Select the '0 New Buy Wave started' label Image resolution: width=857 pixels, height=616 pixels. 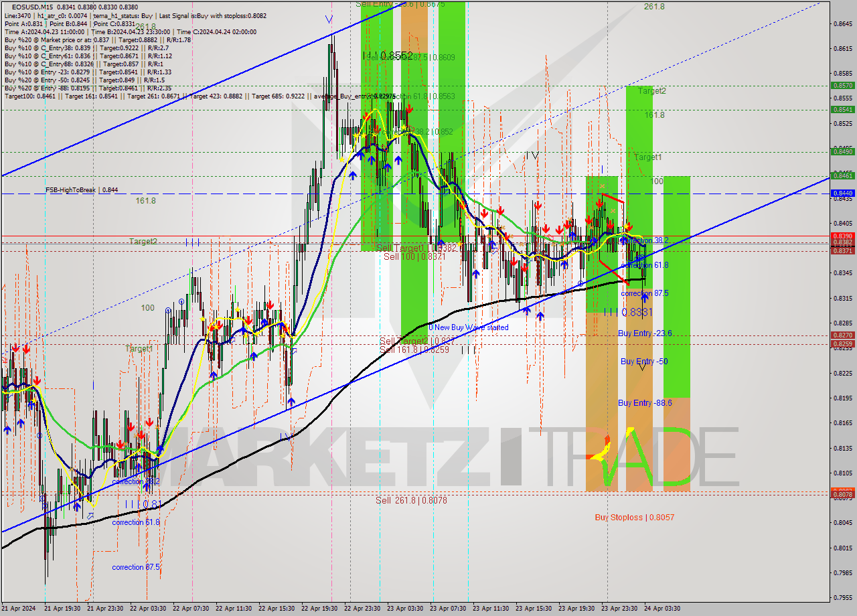click(x=469, y=327)
